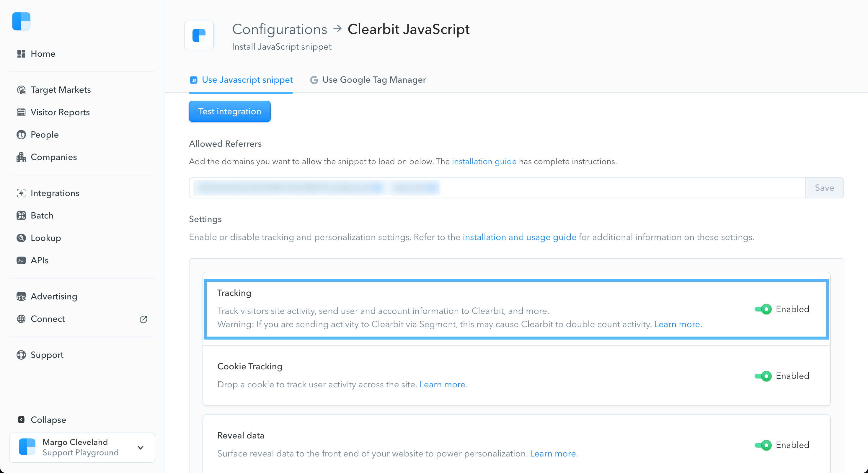
Task: Disable the Tracking toggle
Action: click(x=763, y=309)
